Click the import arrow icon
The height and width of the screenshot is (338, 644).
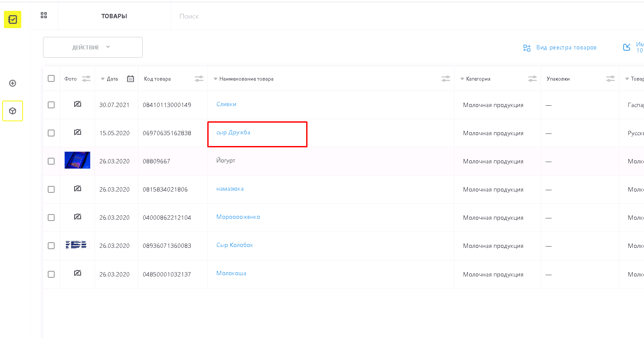[627, 47]
